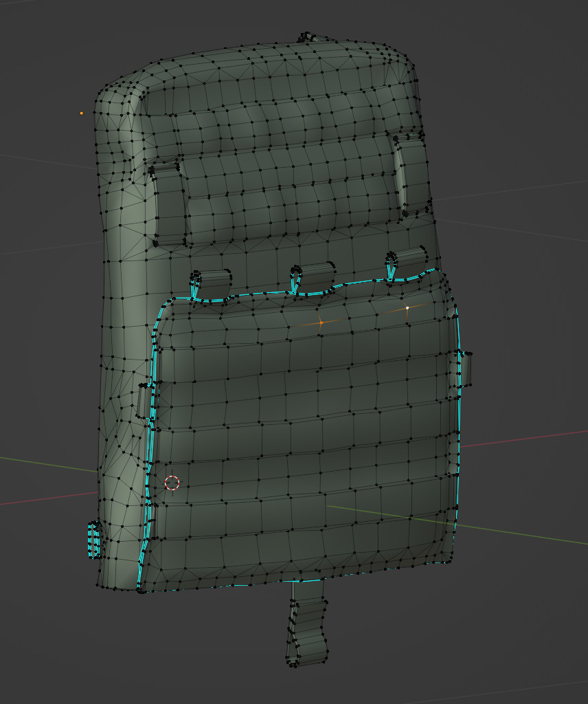Select the white active vertex on the pocket
Image resolution: width=588 pixels, height=704 pixels.
407,308
